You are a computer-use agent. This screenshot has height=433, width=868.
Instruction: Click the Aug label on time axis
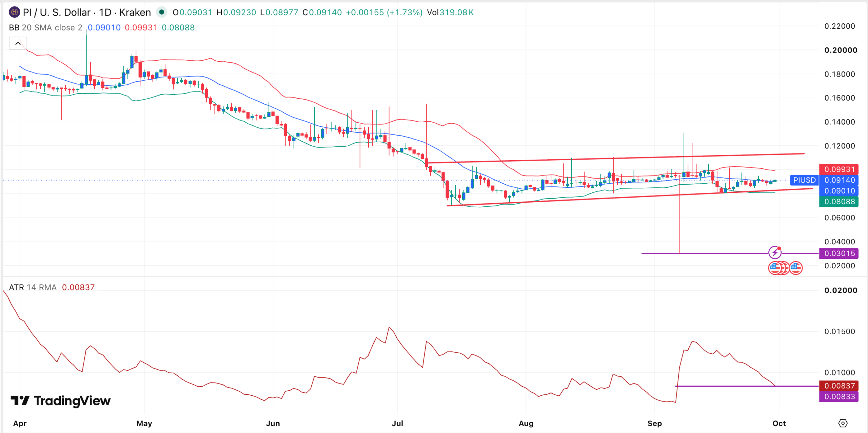pos(526,424)
